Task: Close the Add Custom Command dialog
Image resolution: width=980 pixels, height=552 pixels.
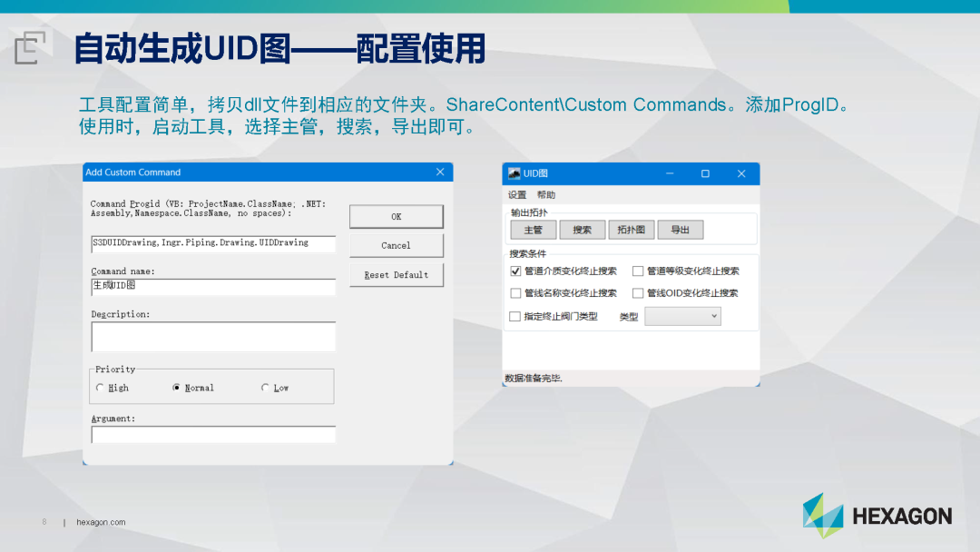Action: 440,172
